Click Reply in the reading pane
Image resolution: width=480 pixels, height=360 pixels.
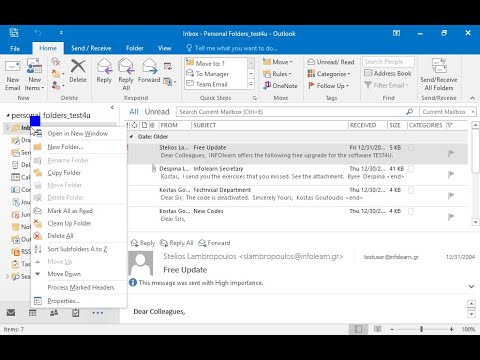point(143,243)
